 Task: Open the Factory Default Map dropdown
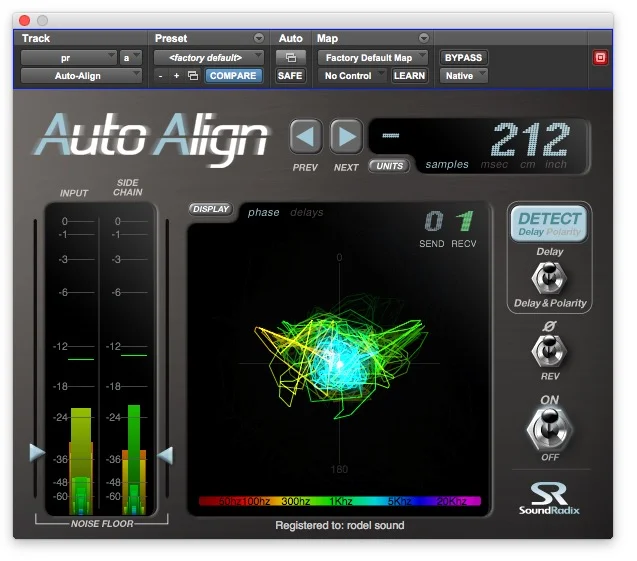pos(373,58)
